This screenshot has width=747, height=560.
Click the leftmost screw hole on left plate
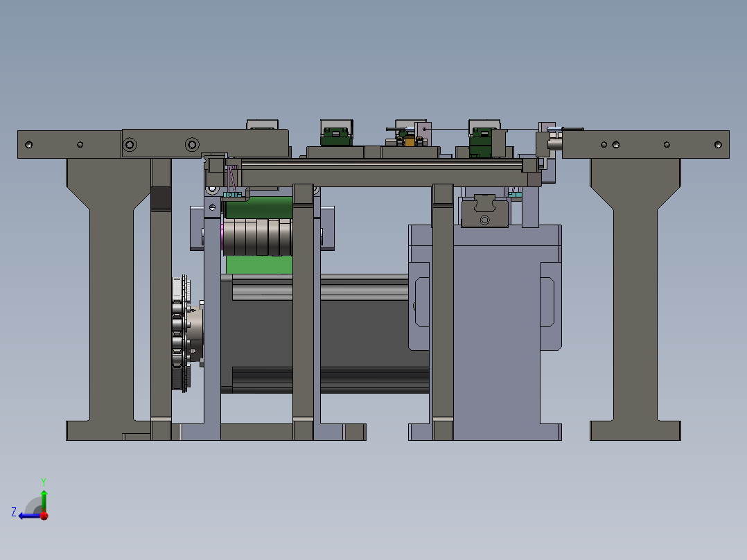pos(28,144)
